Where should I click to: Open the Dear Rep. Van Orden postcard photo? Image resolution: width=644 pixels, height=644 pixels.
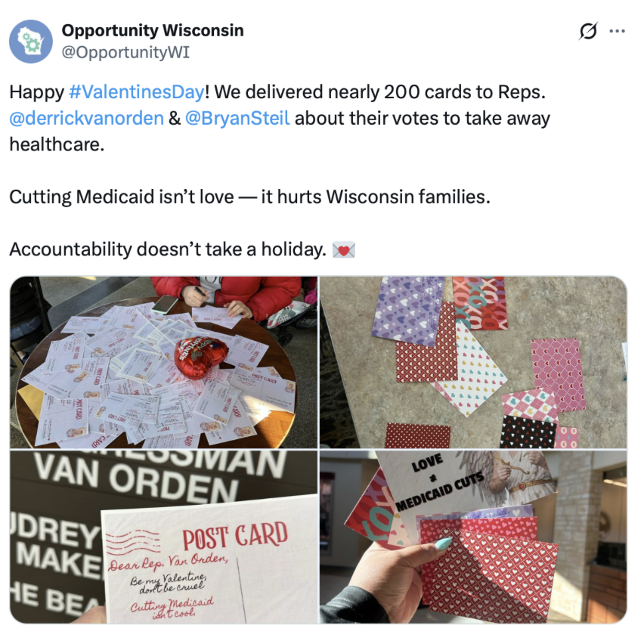(x=163, y=537)
